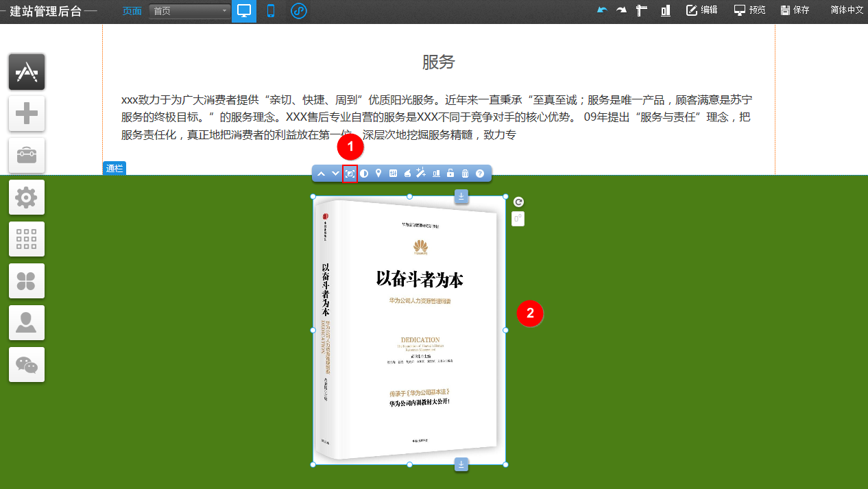Open the four-leaf clover sidebar icon
The image size is (868, 489).
[27, 281]
